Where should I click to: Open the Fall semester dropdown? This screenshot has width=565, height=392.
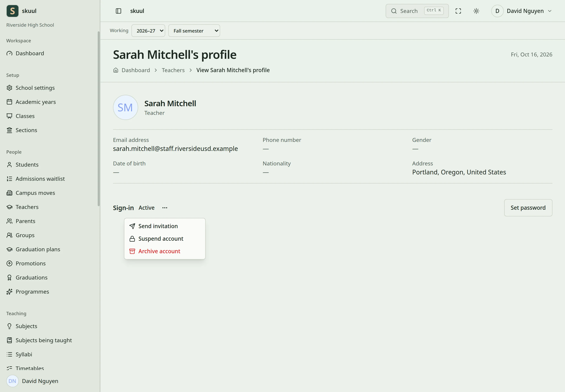[x=194, y=31]
